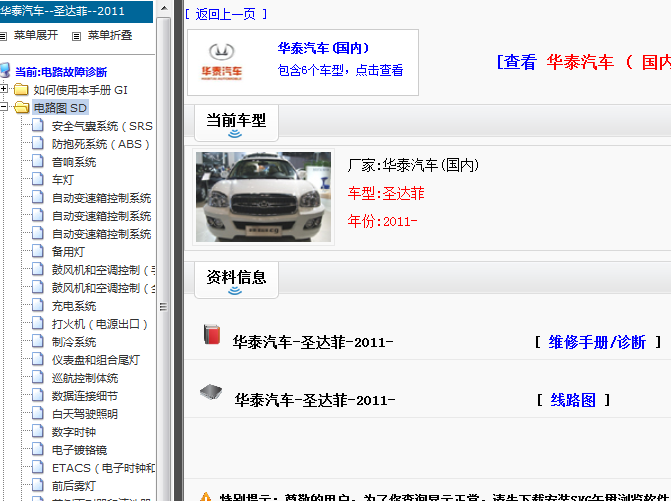Click the page icon beside 音响系统
Viewport: 671px width, 501px height.
pos(38,161)
